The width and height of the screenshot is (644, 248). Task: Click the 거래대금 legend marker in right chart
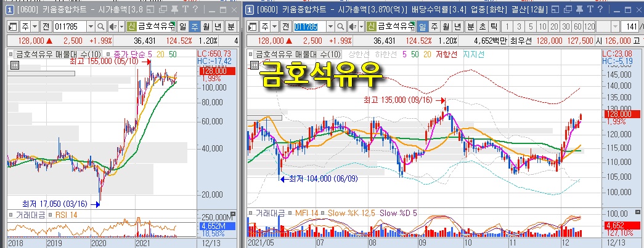click(250, 213)
